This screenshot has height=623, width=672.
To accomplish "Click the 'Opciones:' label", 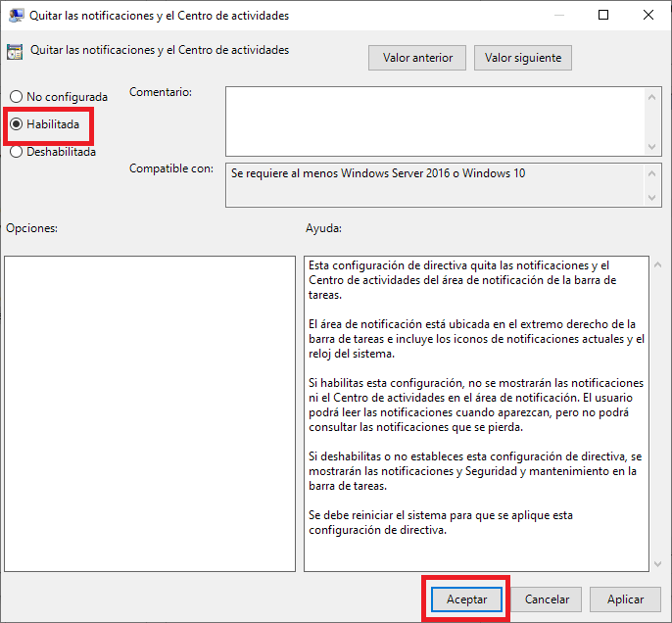I will point(31,228).
